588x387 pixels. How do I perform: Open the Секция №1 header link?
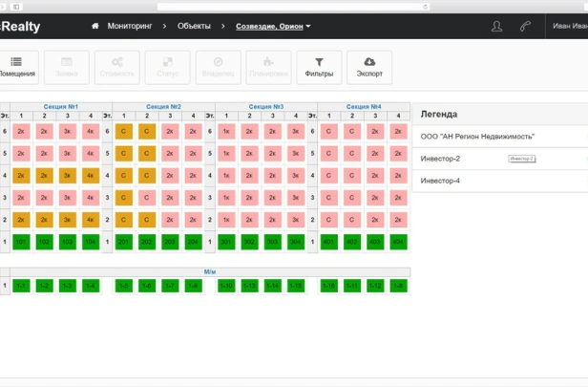(61, 107)
